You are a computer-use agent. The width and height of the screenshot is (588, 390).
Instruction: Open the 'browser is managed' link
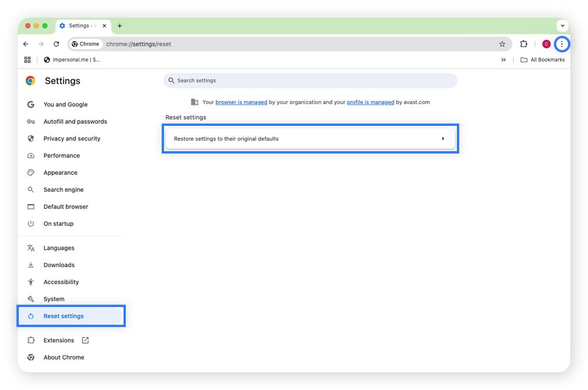[x=241, y=102]
